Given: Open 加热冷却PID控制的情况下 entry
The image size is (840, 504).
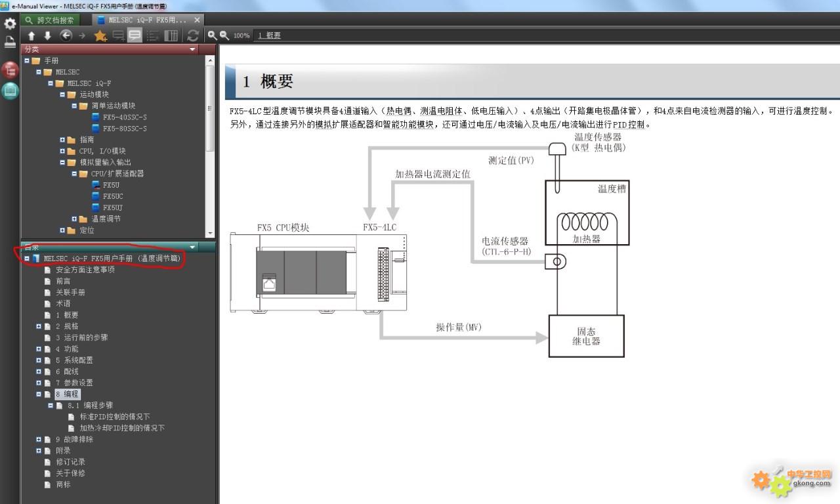Looking at the screenshot, I should coord(122,428).
